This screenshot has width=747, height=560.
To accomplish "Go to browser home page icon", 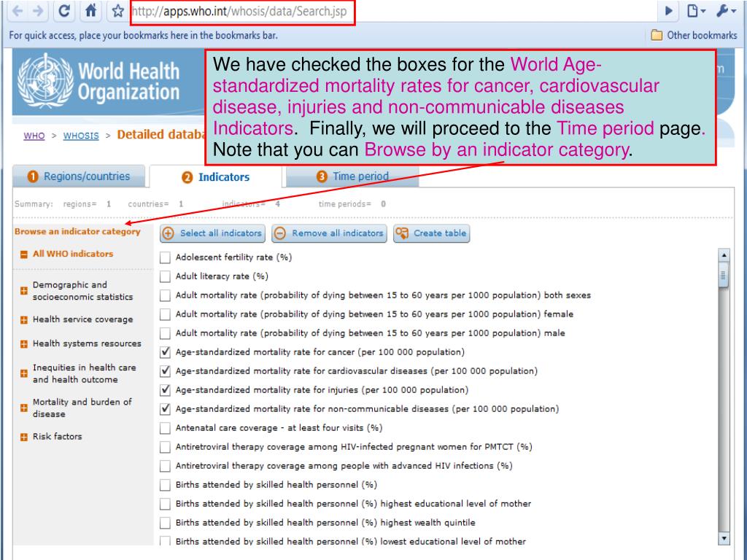I will pyautogui.click(x=90, y=10).
